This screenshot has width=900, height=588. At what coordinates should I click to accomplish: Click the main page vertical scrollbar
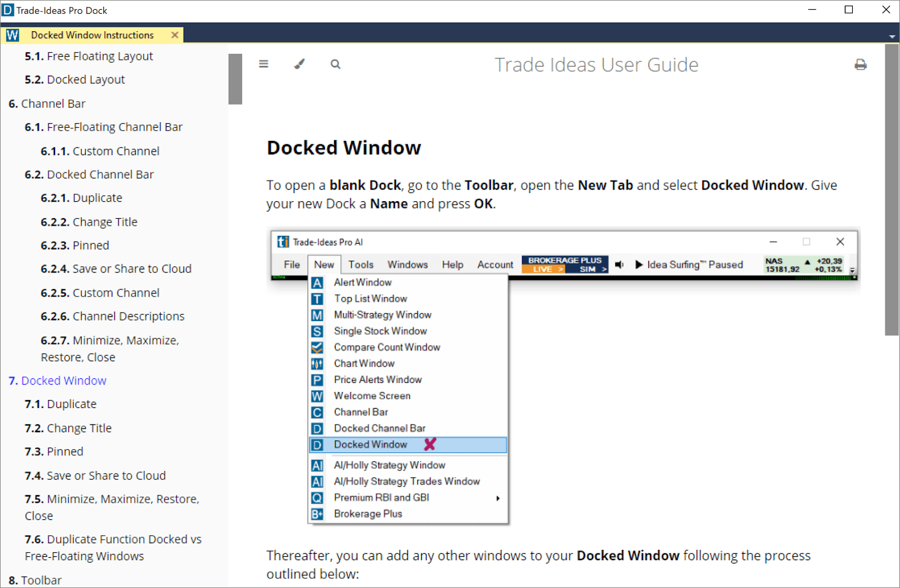892,190
